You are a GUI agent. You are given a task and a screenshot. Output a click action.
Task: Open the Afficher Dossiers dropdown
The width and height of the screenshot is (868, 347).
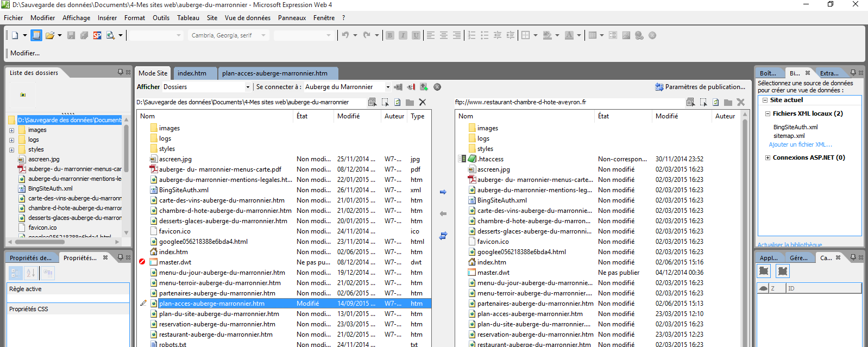[x=248, y=87]
